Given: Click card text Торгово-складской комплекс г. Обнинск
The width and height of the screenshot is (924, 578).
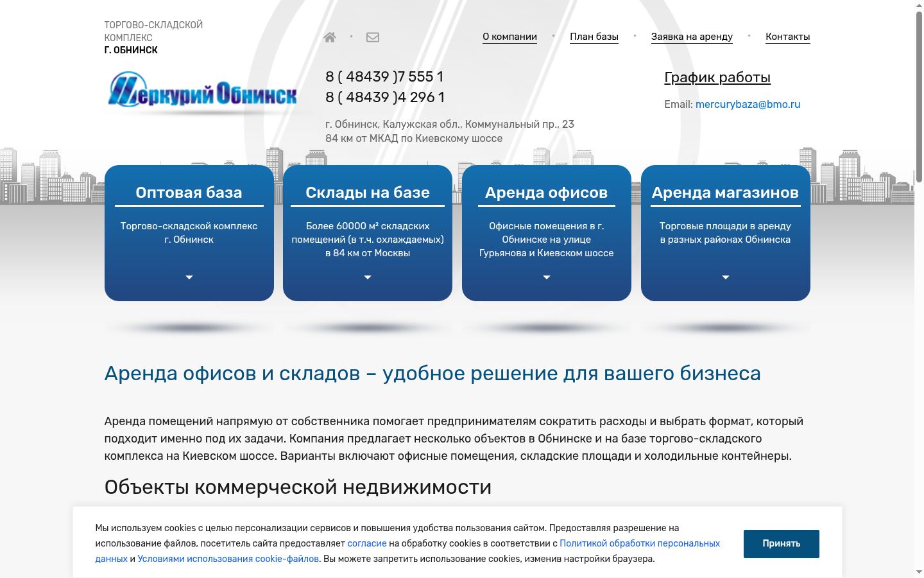Looking at the screenshot, I should click(189, 232).
